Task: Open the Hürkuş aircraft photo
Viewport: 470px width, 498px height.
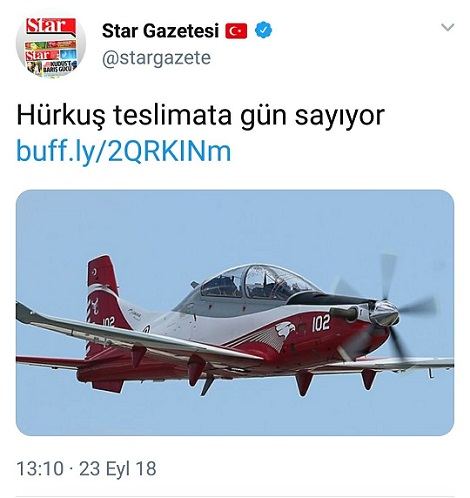Action: coord(235,312)
